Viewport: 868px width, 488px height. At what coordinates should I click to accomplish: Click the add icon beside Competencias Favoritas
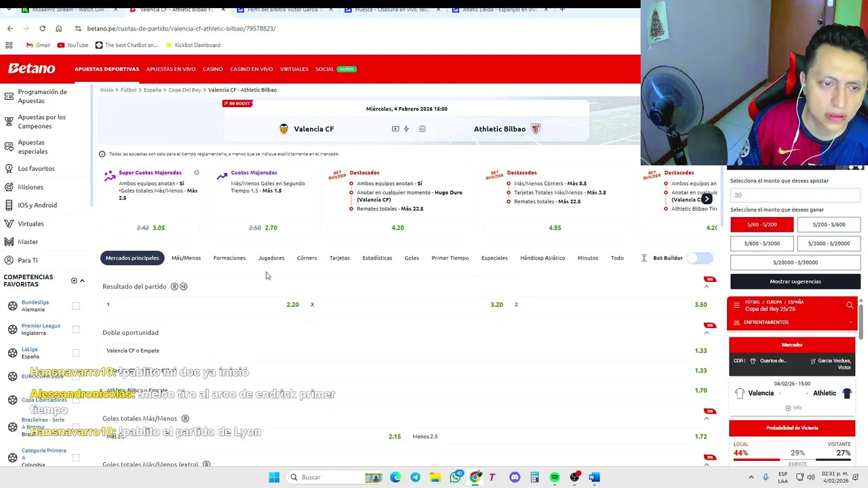[x=74, y=281]
